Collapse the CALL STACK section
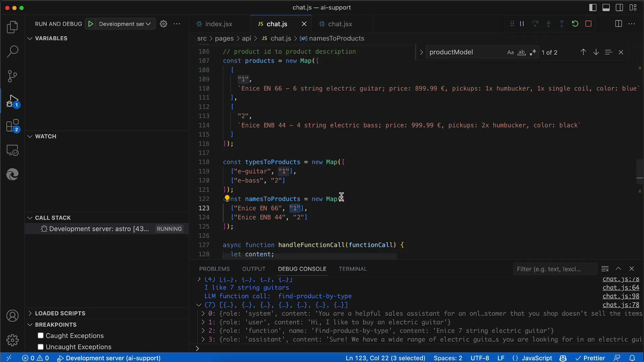644x362 pixels. pyautogui.click(x=30, y=218)
